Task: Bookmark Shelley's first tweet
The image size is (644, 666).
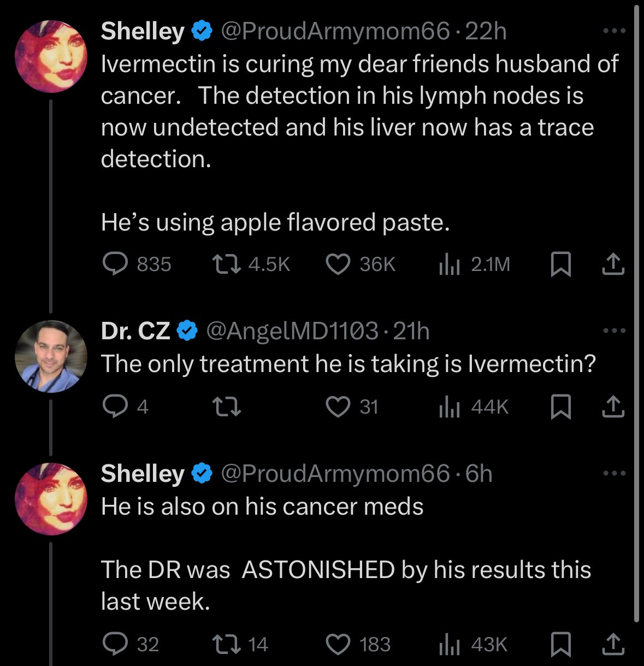Action: [560, 265]
